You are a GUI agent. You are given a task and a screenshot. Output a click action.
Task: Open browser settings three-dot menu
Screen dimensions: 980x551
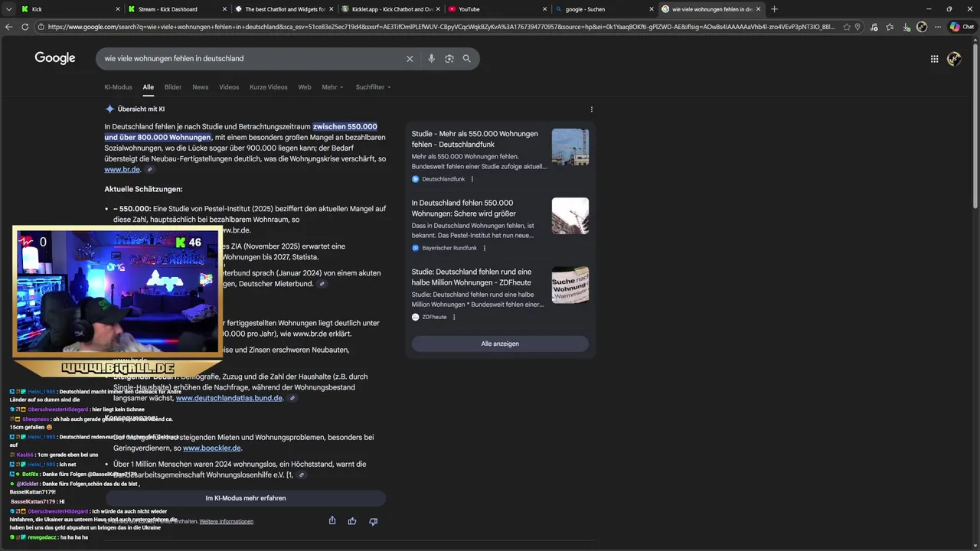937,27
